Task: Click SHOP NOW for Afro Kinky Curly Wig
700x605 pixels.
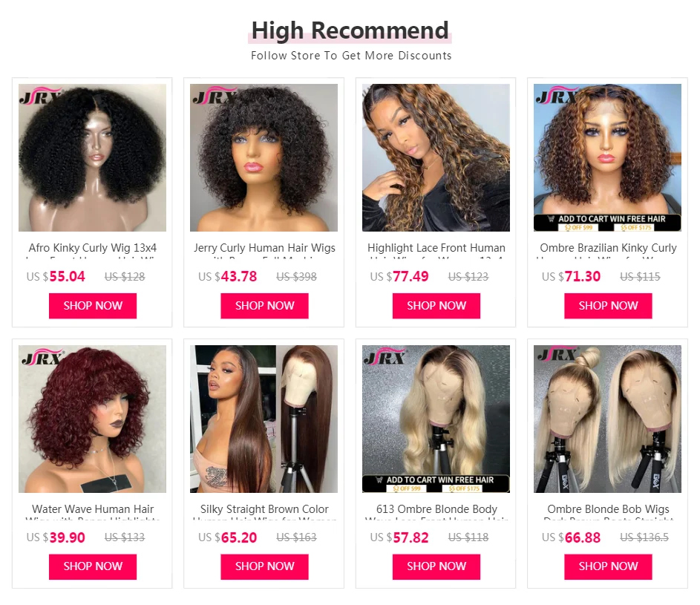Action: tap(93, 306)
